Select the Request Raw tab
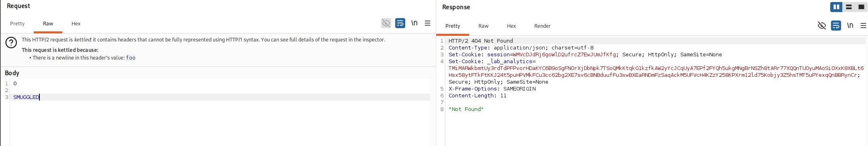868x146 pixels. [48, 24]
